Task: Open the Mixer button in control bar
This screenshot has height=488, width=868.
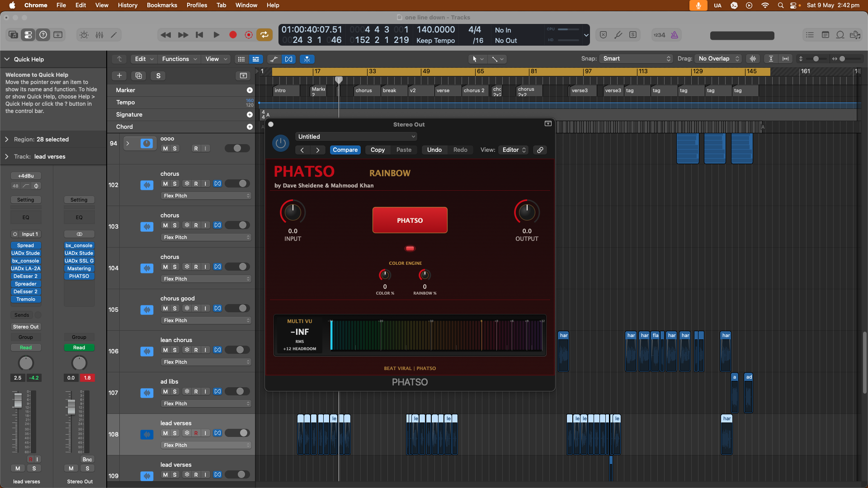Action: click(x=99, y=35)
